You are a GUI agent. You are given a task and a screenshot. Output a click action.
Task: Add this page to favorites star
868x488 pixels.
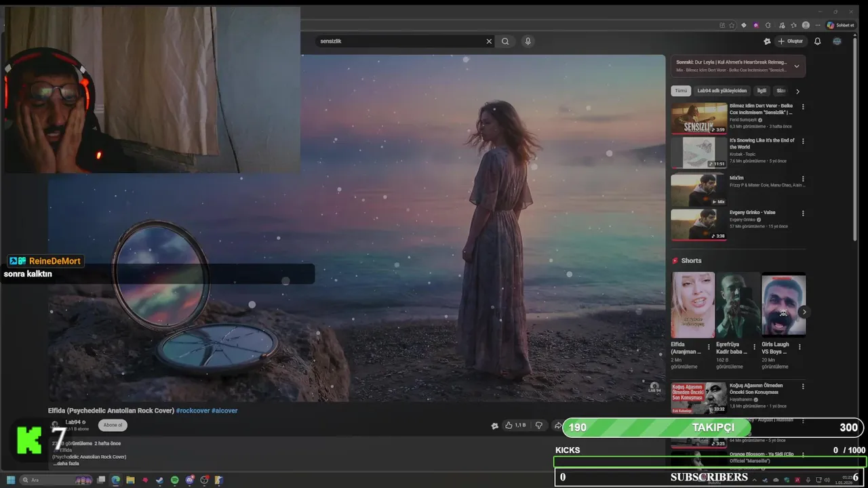click(x=732, y=25)
